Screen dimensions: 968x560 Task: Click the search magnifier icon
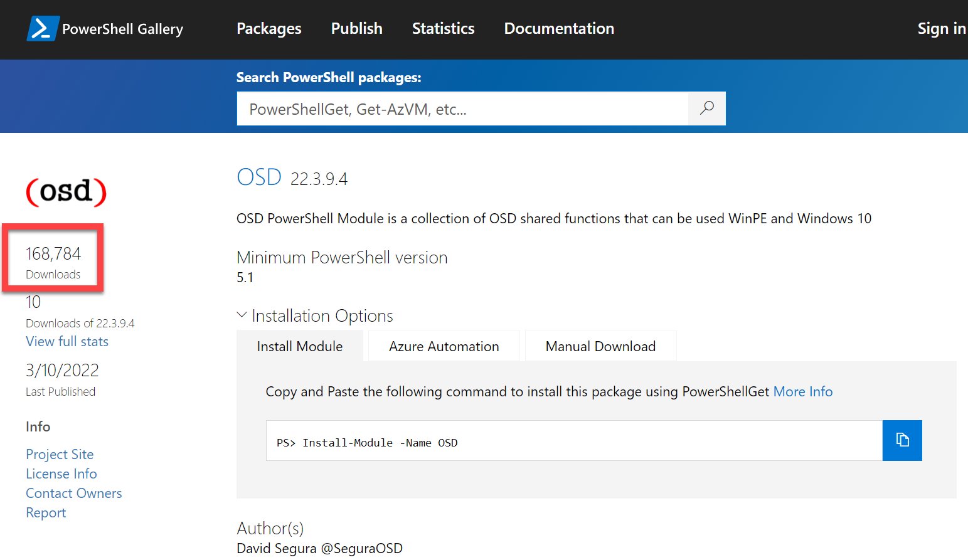point(706,108)
